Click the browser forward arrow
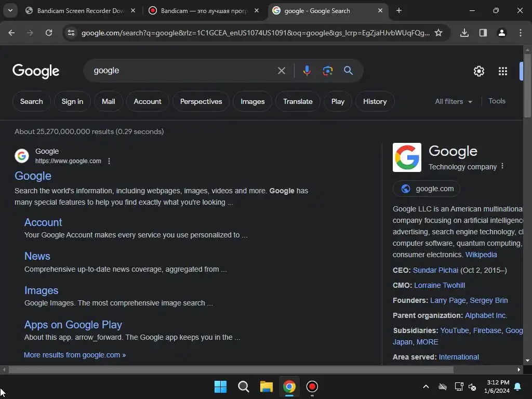 (30, 33)
